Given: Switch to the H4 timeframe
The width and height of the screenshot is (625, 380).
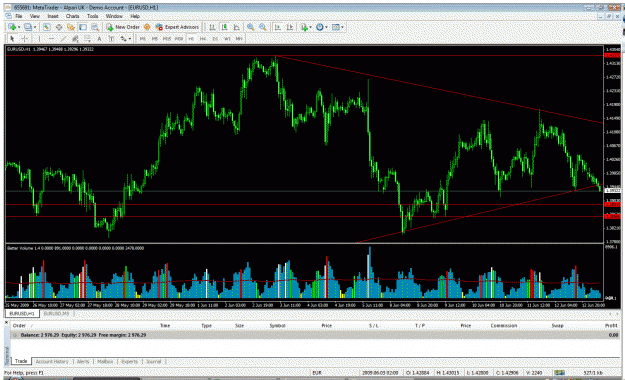Looking at the screenshot, I should [x=203, y=39].
